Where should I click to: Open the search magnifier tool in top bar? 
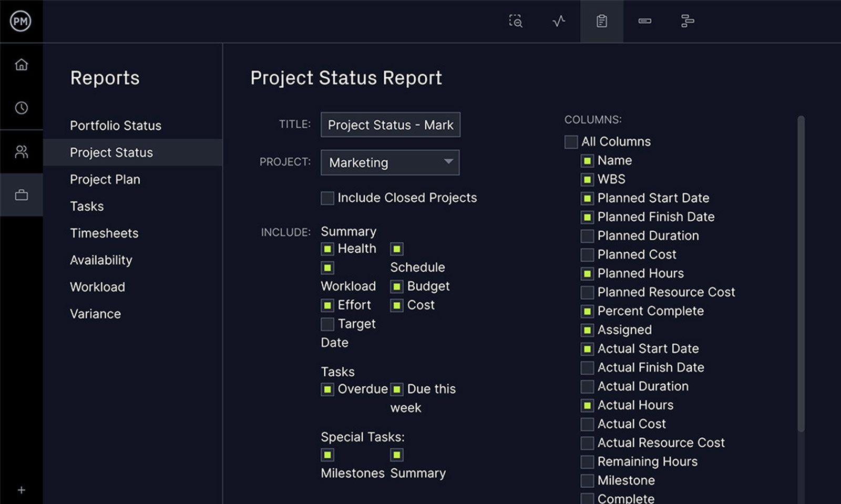(x=516, y=21)
